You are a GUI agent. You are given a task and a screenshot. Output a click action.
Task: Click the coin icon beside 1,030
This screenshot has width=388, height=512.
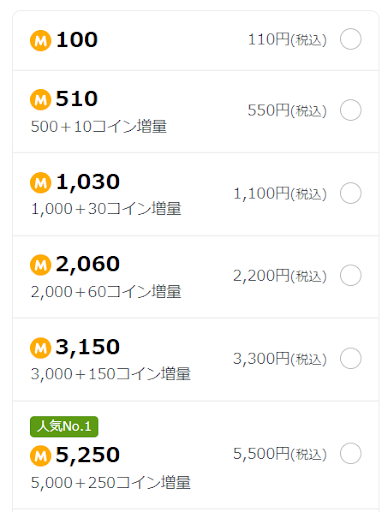coord(41,183)
